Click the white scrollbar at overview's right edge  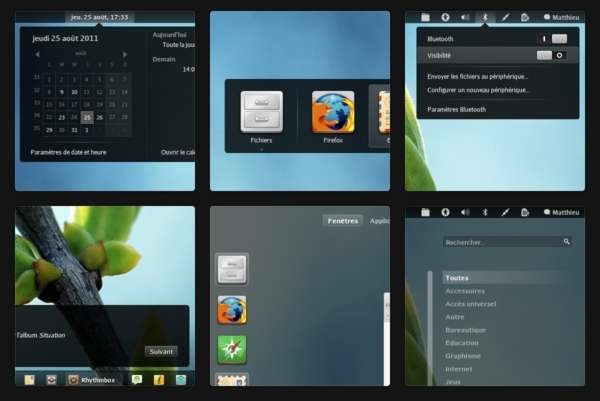pyautogui.click(x=387, y=339)
